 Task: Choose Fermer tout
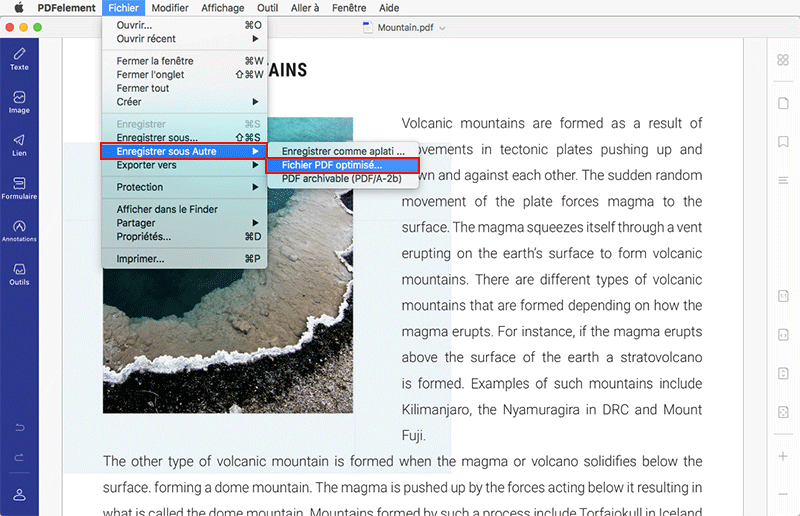point(184,88)
